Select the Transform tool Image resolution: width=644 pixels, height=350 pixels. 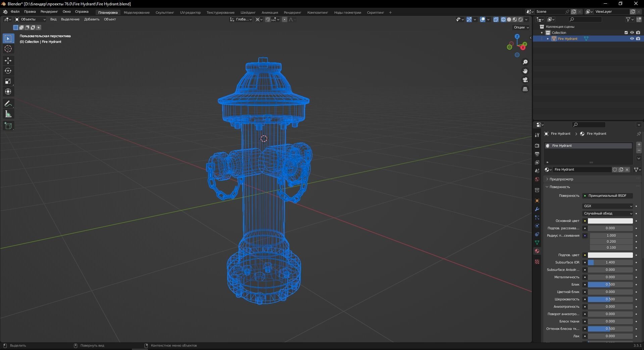8,92
